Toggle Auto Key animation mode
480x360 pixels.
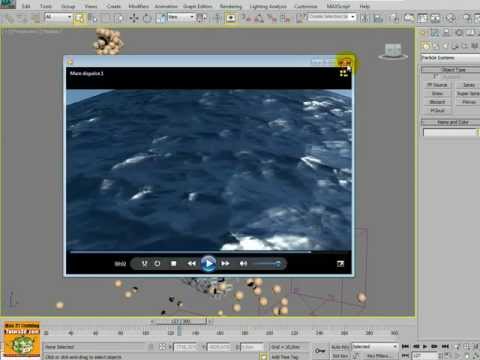pos(339,347)
